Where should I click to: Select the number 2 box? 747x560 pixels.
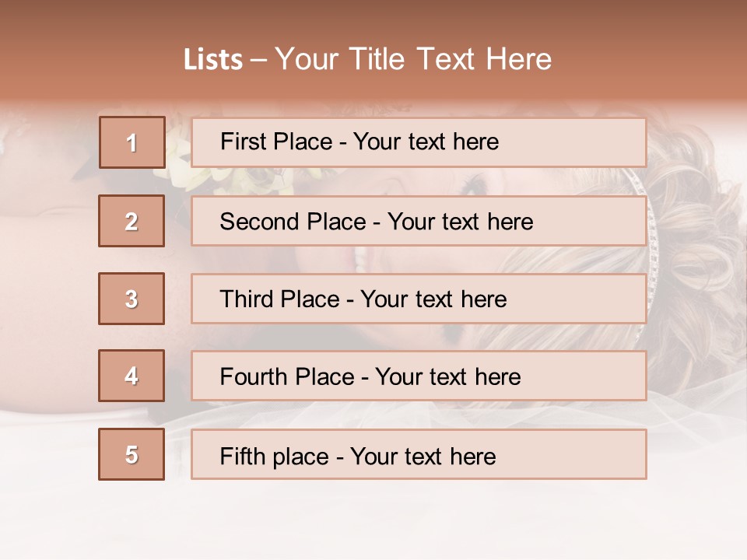pos(132,221)
